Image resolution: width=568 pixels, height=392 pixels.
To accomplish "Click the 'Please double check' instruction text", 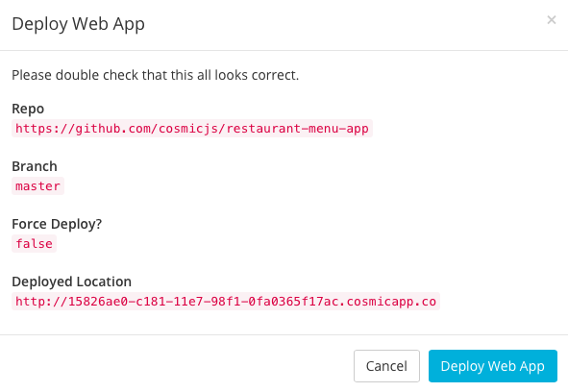I will point(156,75).
